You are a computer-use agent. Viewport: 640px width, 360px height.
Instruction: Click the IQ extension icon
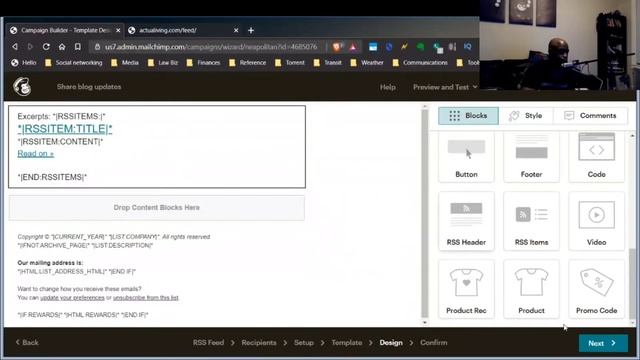point(467,47)
